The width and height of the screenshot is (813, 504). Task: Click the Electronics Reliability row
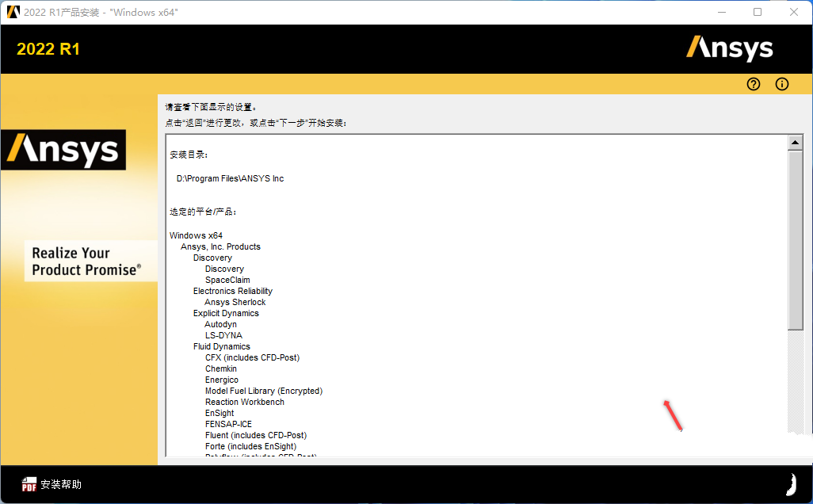point(233,291)
